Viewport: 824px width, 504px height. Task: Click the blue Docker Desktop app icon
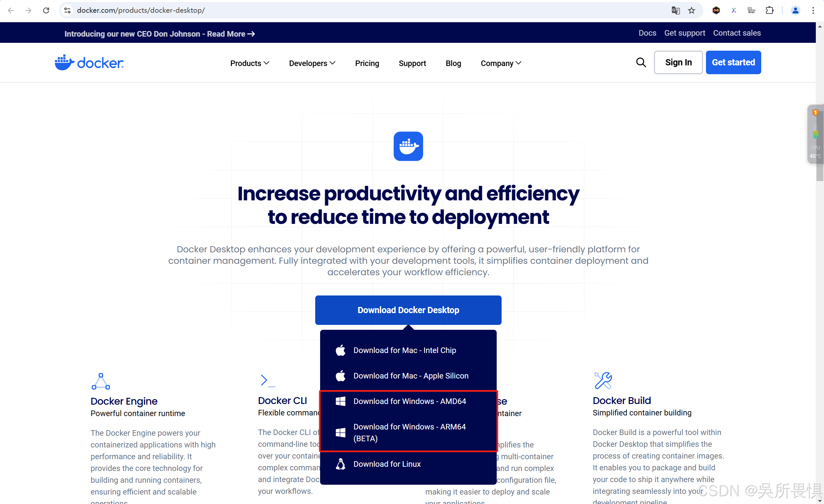click(408, 146)
